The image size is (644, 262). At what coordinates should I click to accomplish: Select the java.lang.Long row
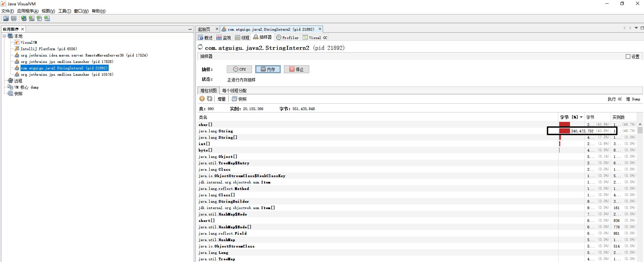click(417, 253)
